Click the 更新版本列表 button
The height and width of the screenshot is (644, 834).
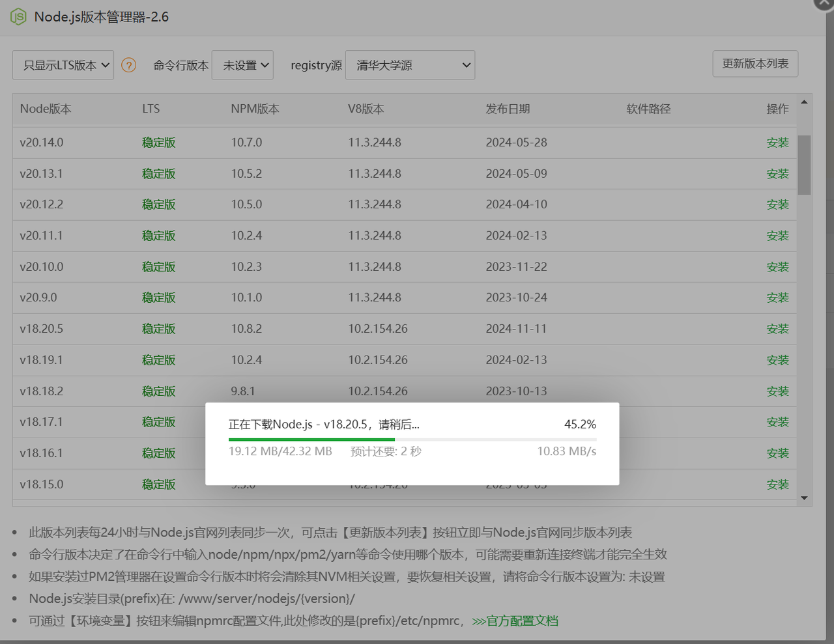(755, 64)
